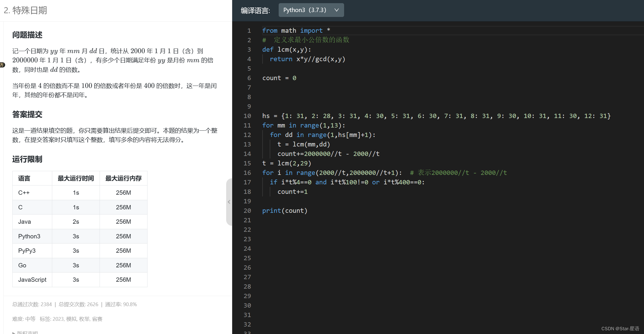Image resolution: width=644 pixels, height=334 pixels.
Task: Click the 总通过次数: 2384 statistic
Action: click(32, 304)
